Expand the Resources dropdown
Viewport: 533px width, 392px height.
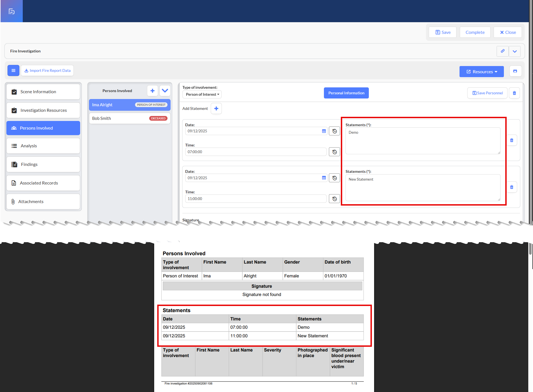[x=481, y=72]
